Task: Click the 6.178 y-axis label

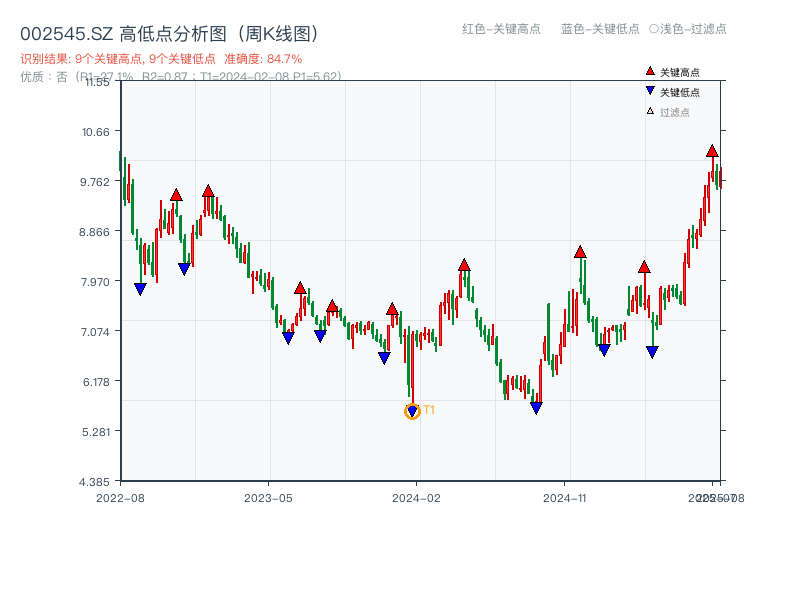Action: click(x=96, y=382)
